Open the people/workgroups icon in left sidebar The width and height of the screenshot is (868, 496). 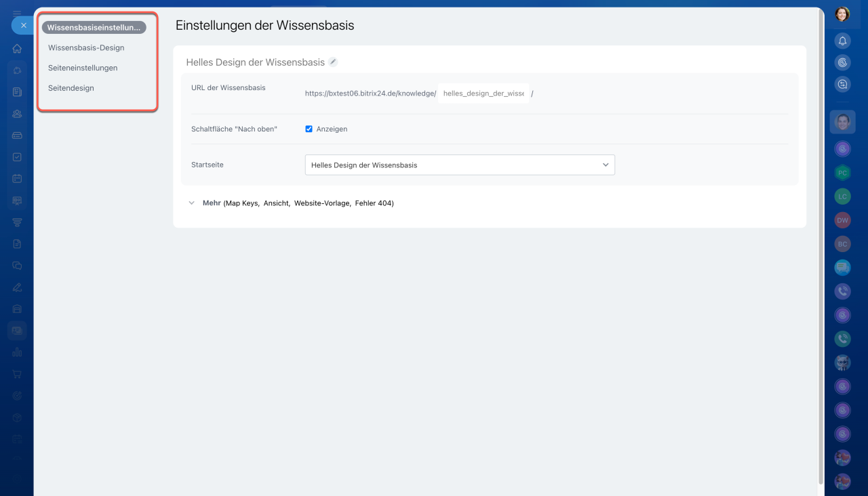pos(17,114)
